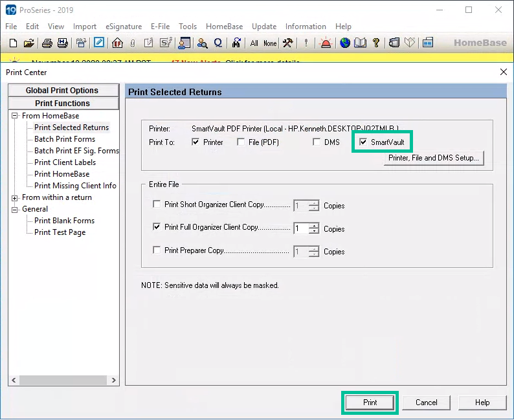The image size is (514, 420).
Task: Click the find client magnifier icon
Action: pos(202,43)
